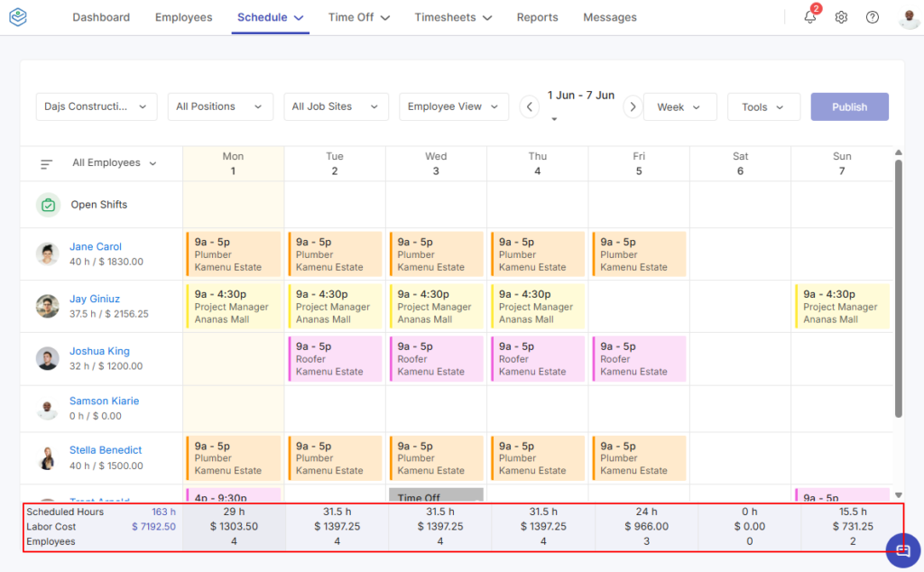Click the Open Shifts clipboard icon

tap(49, 205)
